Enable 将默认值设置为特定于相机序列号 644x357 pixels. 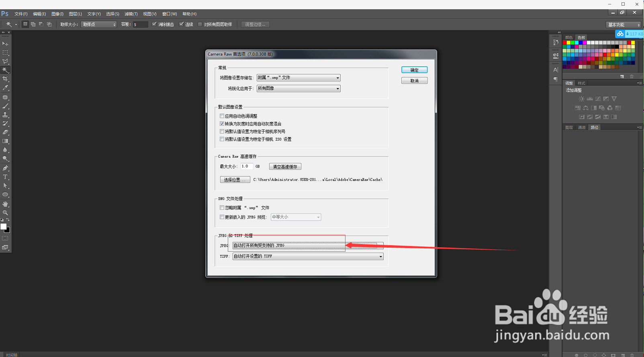click(222, 131)
